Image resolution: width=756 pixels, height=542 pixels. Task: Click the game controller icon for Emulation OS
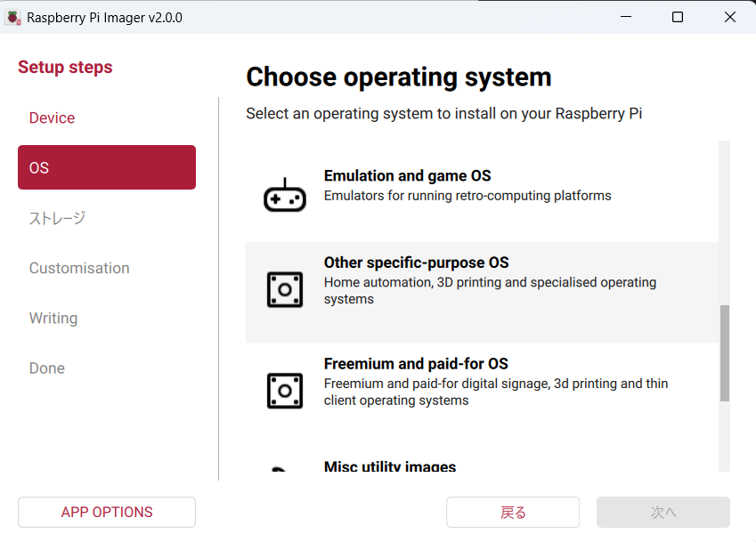click(x=284, y=194)
